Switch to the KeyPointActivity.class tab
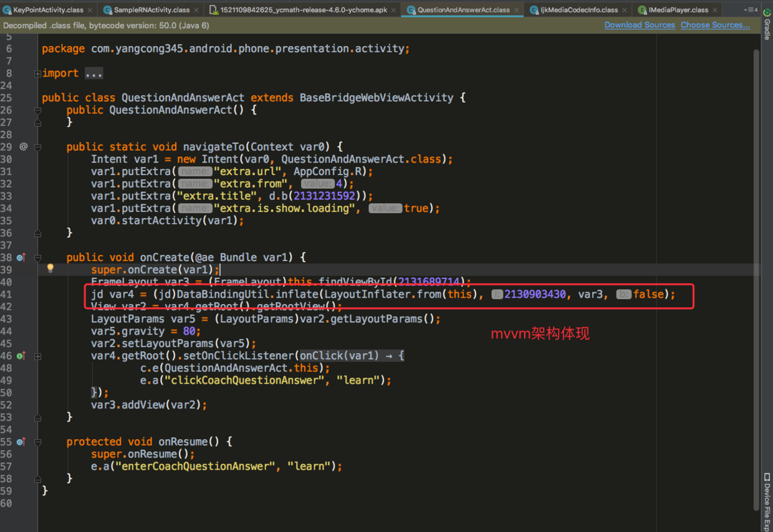The image size is (773, 532). point(48,10)
